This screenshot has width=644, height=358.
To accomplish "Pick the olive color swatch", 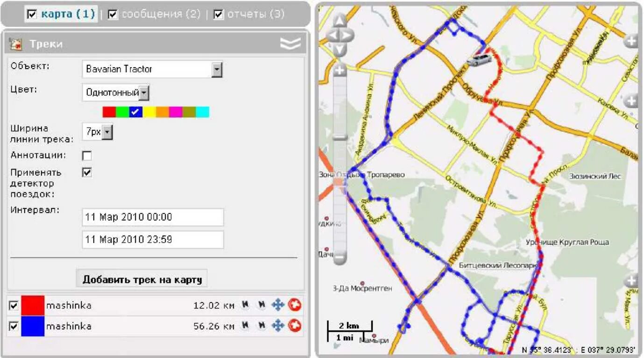I will click(x=189, y=112).
